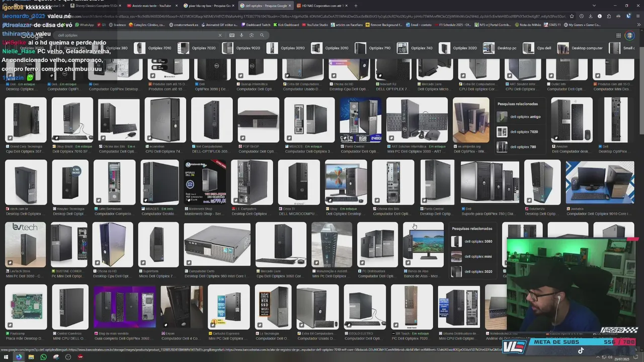The height and width of the screenshot is (362, 644).
Task: Click in the dell optiplex search field
Action: pos(136,35)
